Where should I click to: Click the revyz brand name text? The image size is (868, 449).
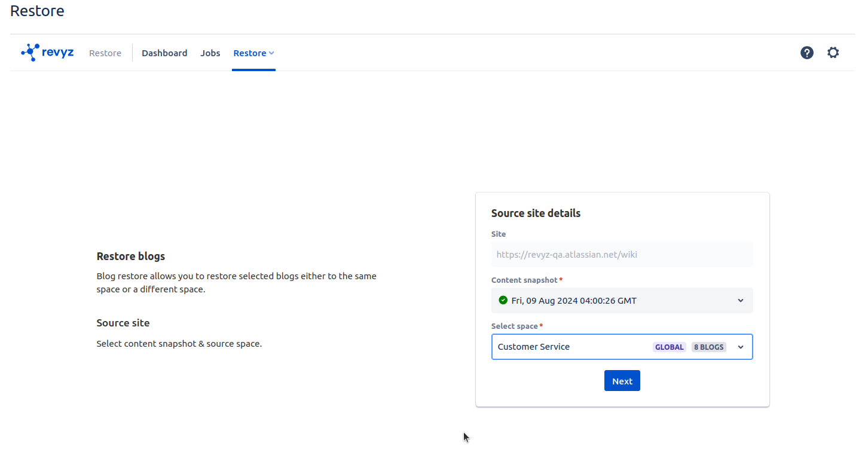(58, 53)
